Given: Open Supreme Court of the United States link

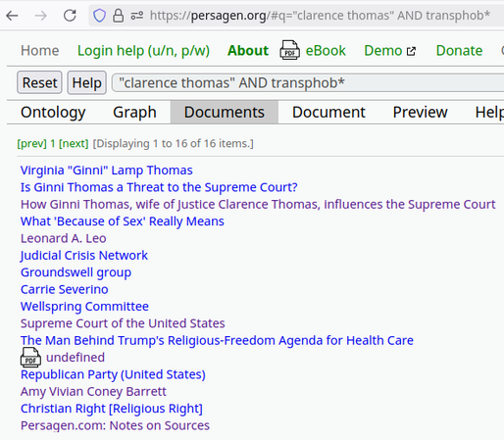Looking at the screenshot, I should click(123, 323).
